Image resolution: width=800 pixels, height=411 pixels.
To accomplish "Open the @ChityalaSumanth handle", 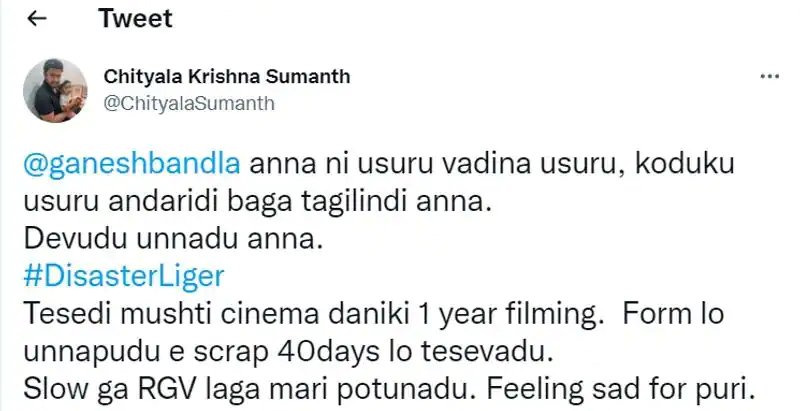I will tap(189, 103).
